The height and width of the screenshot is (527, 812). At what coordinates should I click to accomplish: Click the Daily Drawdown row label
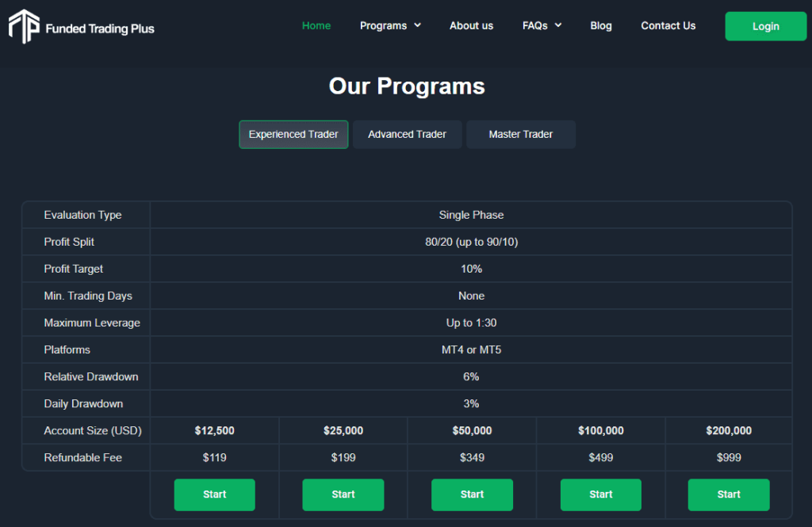[x=83, y=403]
